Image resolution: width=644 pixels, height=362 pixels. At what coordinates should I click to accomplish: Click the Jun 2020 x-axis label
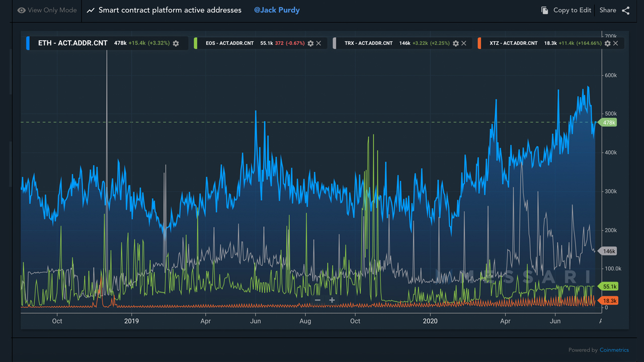pyautogui.click(x=555, y=321)
